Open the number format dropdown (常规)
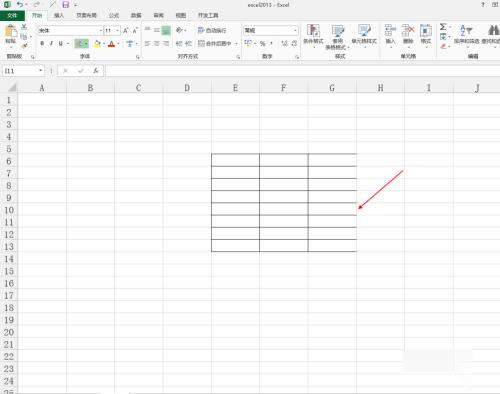Image resolution: width=500 pixels, height=394 pixels. pos(295,30)
